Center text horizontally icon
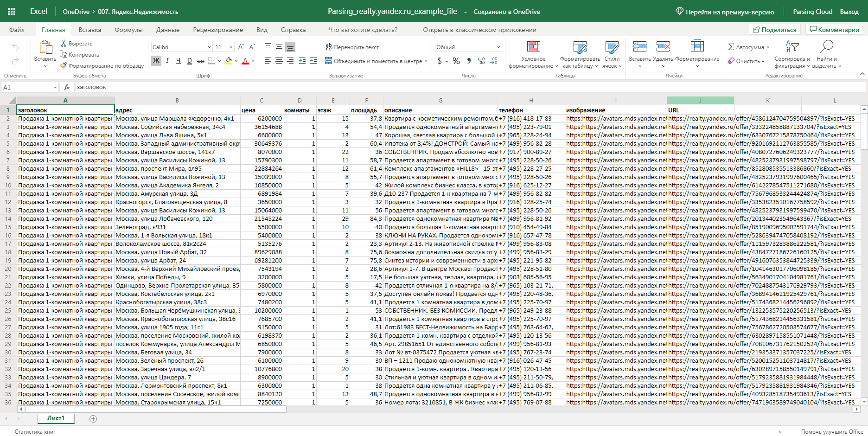 [279, 61]
